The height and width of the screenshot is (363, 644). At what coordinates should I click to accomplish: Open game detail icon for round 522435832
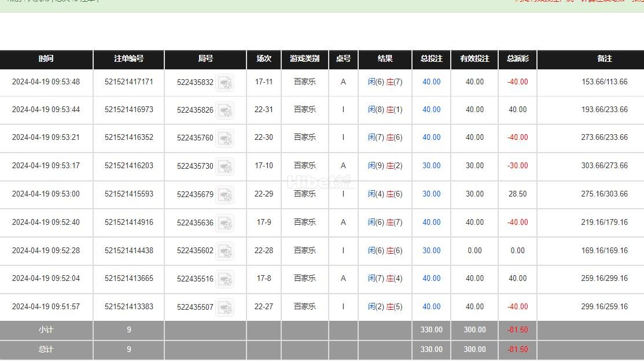[x=225, y=83]
